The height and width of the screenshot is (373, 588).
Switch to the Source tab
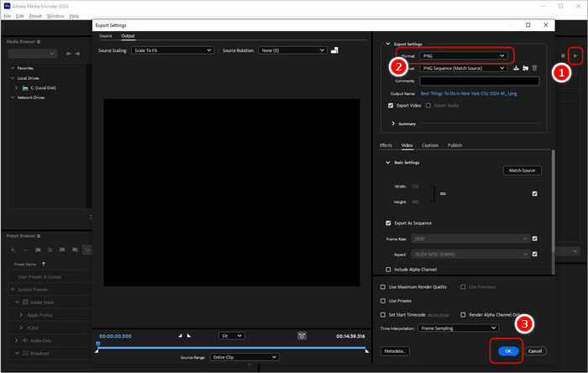[106, 36]
